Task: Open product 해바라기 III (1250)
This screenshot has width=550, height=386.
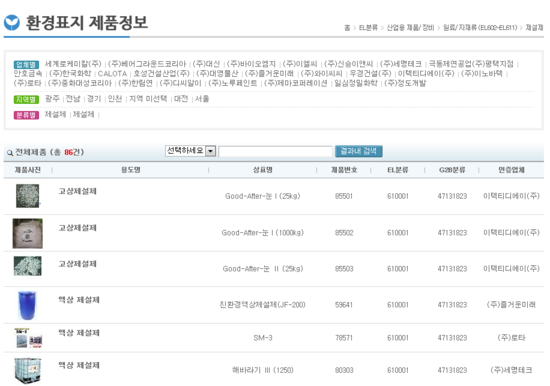Action: 263,370
